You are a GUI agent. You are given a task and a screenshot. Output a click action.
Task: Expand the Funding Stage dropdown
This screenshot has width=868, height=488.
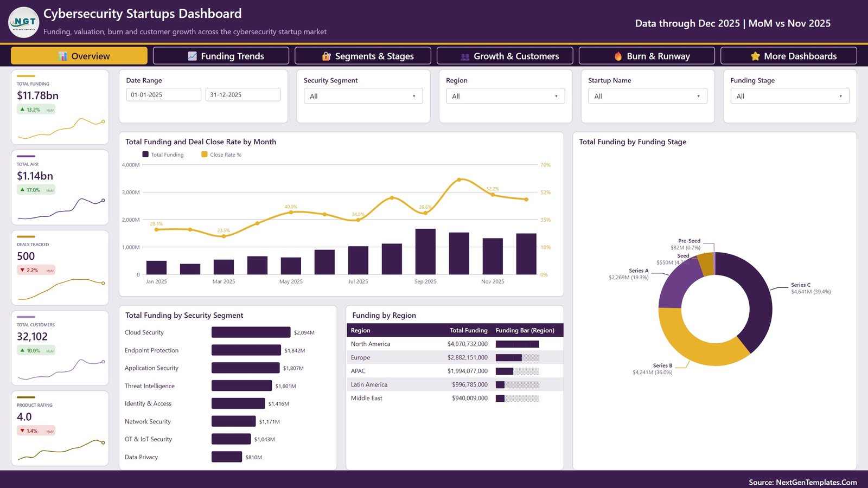pyautogui.click(x=790, y=96)
